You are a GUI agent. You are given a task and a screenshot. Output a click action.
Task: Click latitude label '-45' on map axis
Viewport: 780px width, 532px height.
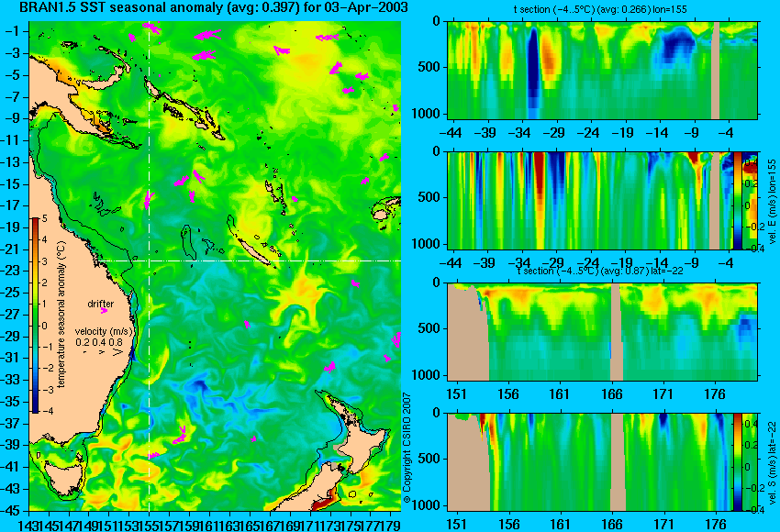tap(10, 511)
